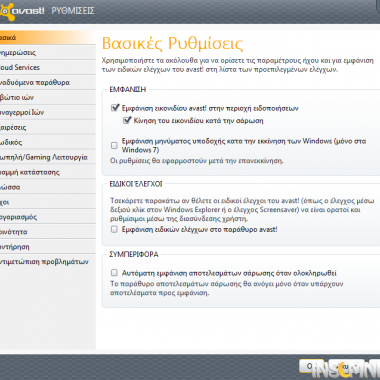Toggle welcome message on Windows startup checkbox
The height and width of the screenshot is (380, 380).
coord(114,145)
